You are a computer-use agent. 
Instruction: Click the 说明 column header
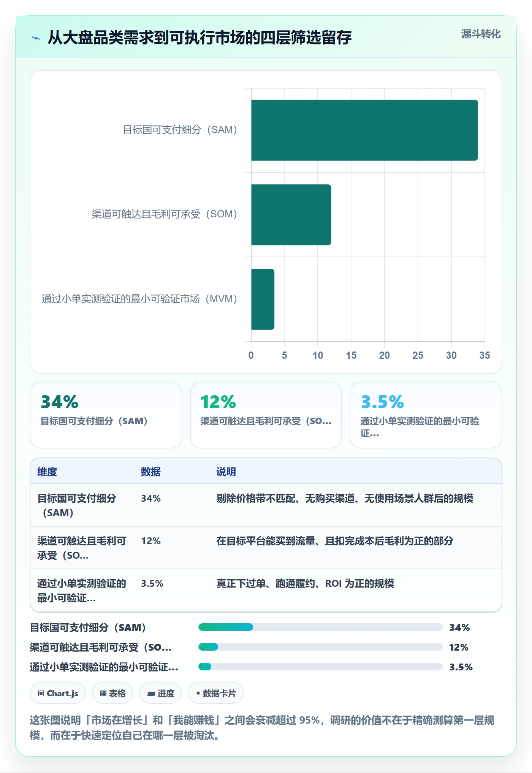pyautogui.click(x=226, y=472)
